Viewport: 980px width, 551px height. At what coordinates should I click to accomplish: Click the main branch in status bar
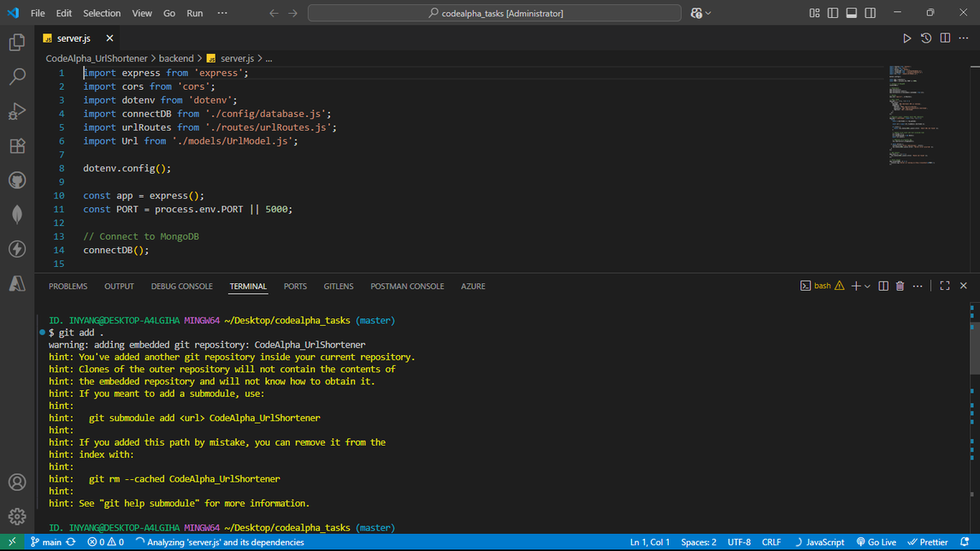[46, 542]
